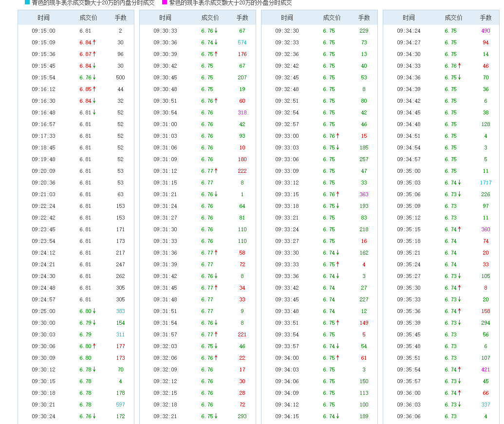Click volume 229 in the 09:32:30 row

(x=364, y=31)
